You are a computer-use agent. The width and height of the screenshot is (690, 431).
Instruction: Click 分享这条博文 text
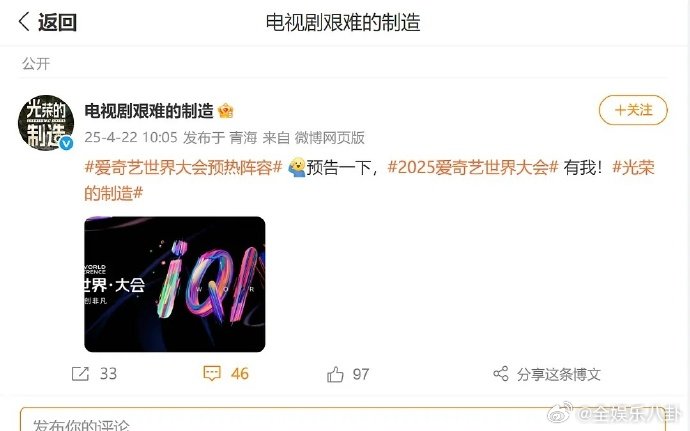click(x=558, y=374)
